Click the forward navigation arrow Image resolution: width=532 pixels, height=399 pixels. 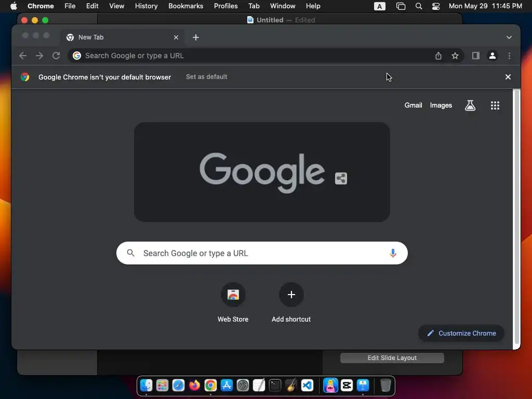point(39,56)
